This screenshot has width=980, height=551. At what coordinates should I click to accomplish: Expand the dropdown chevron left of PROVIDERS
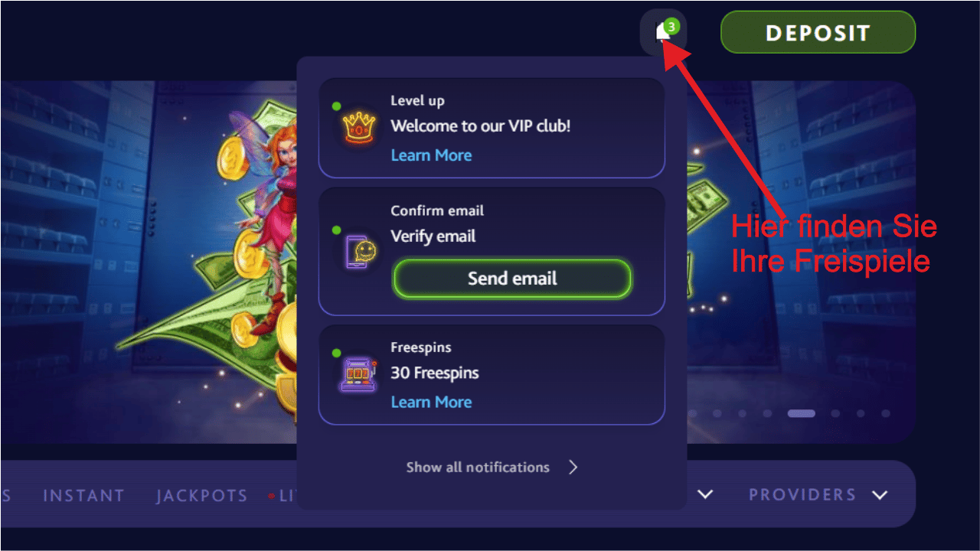[x=705, y=494]
